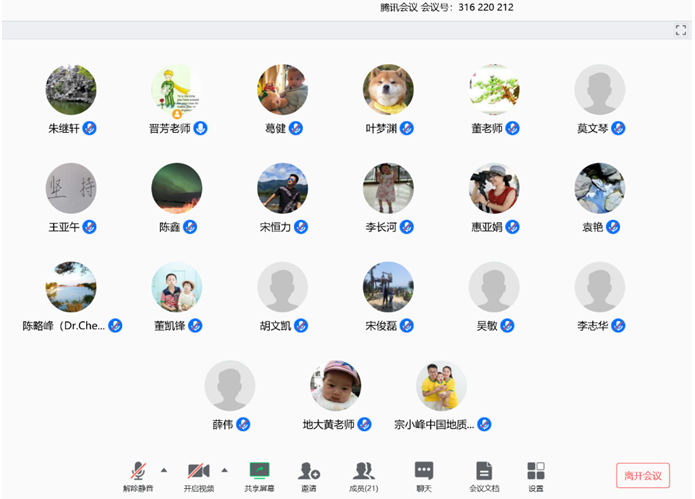Select 地大黄老师's baby photo avatar
Viewport: 695px width, 499px height.
335,386
